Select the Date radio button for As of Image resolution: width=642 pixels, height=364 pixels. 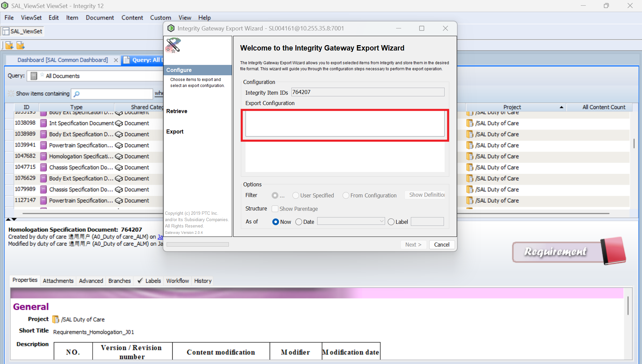pos(299,222)
